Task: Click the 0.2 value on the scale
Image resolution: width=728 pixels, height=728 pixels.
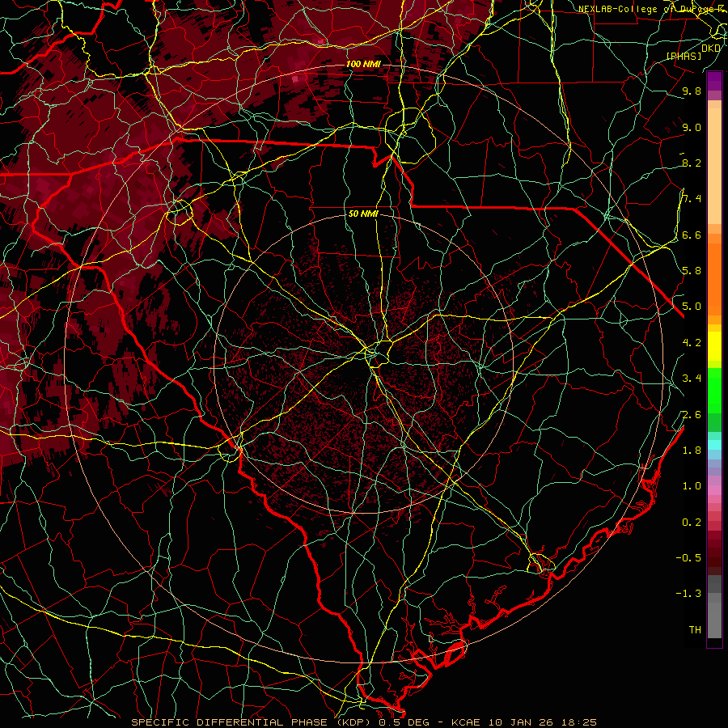Action: [692, 523]
